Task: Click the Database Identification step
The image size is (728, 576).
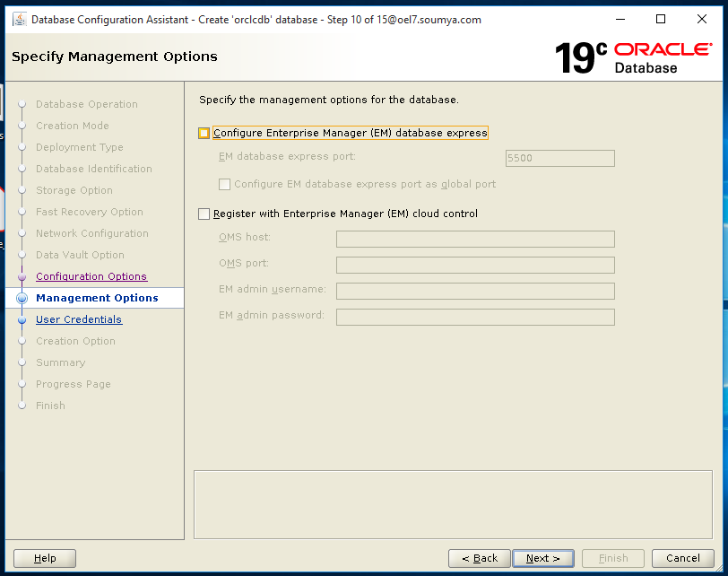Action: click(x=94, y=169)
